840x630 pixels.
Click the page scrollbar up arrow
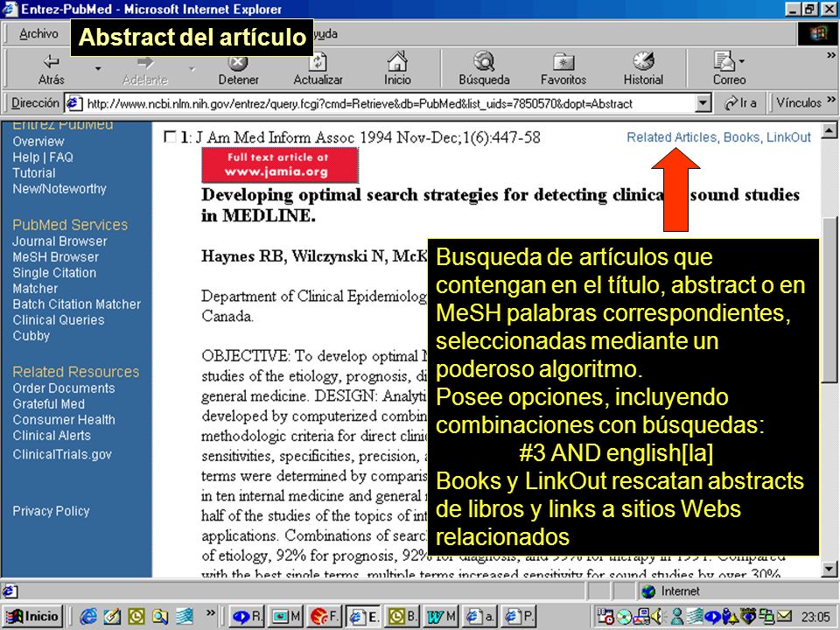click(829, 129)
